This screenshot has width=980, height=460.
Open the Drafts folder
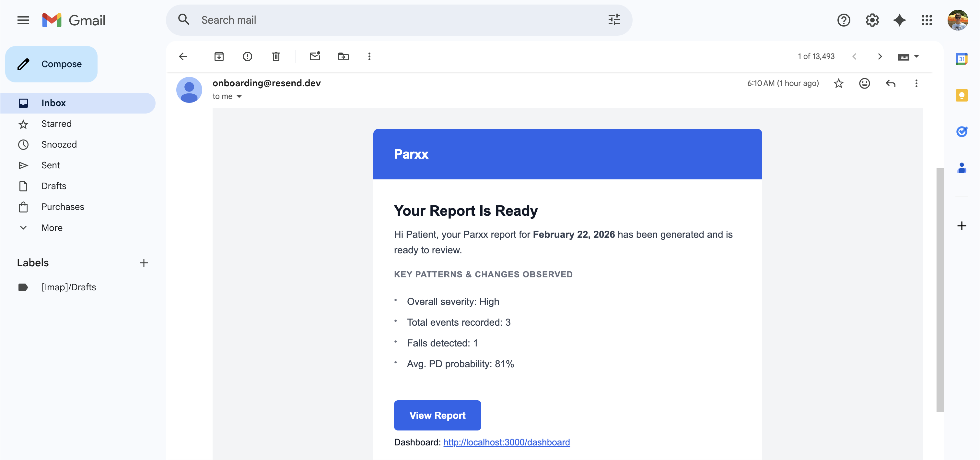(54, 186)
